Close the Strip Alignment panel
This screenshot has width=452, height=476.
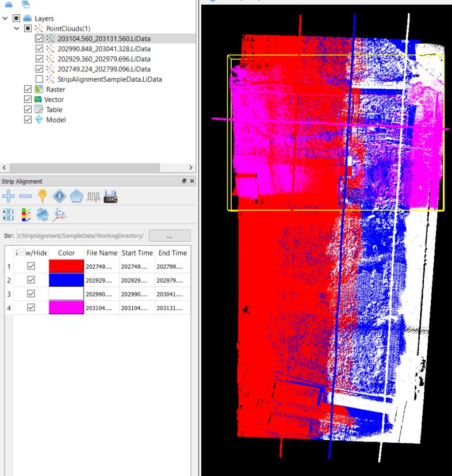click(x=191, y=181)
